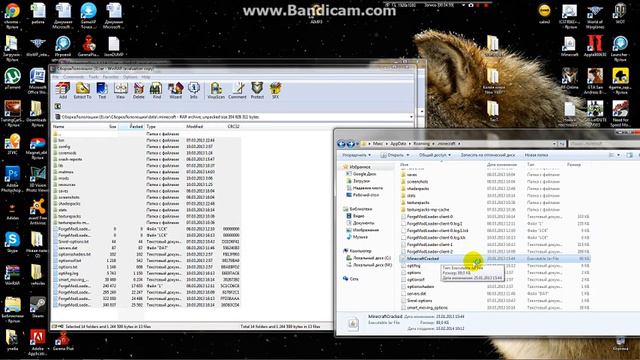
Task: Click the Protect icon in WinRAR toolbar
Action: [257, 90]
